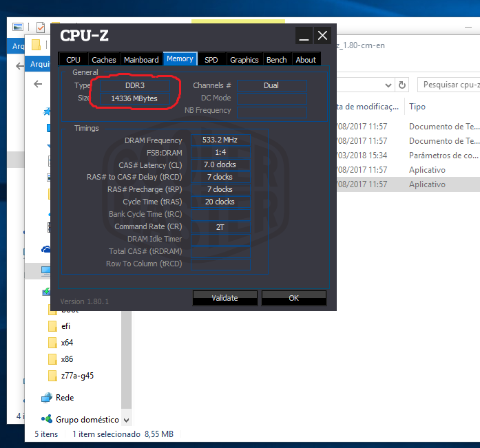Click the Parâmetros de co... file row
Image resolution: width=480 pixels, height=448 pixels.
tap(408, 156)
